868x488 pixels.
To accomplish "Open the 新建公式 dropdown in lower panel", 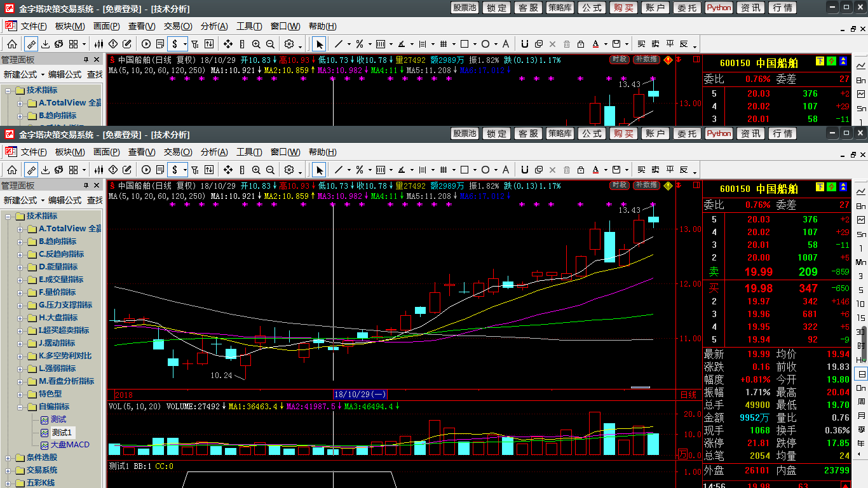I will click(23, 200).
